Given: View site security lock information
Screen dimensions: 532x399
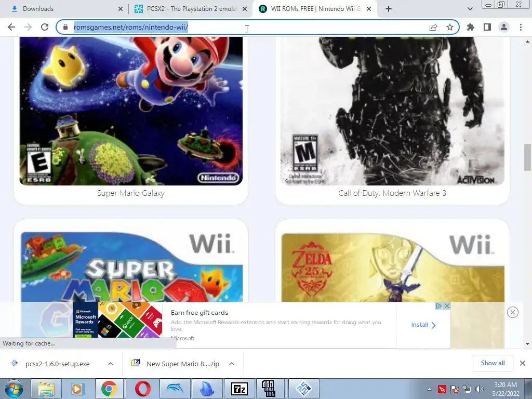Looking at the screenshot, I should coord(65,27).
